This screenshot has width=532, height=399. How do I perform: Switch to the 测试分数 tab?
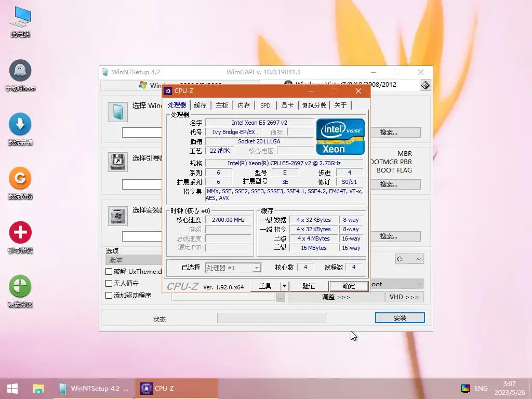pos(314,105)
